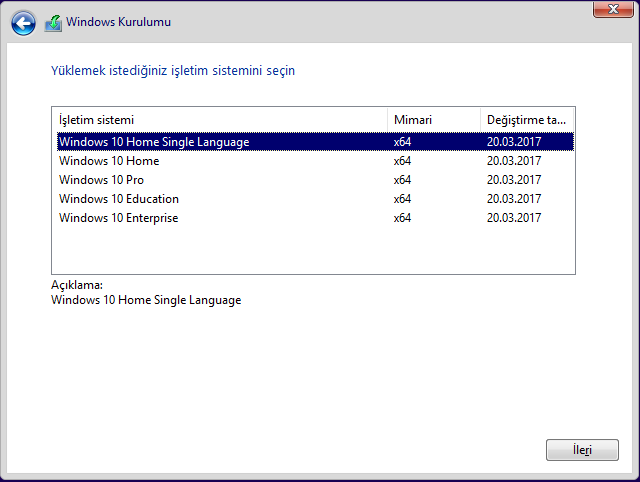Select Windows 10 Home Single Language in the list
The width and height of the screenshot is (640, 482).
[x=154, y=142]
